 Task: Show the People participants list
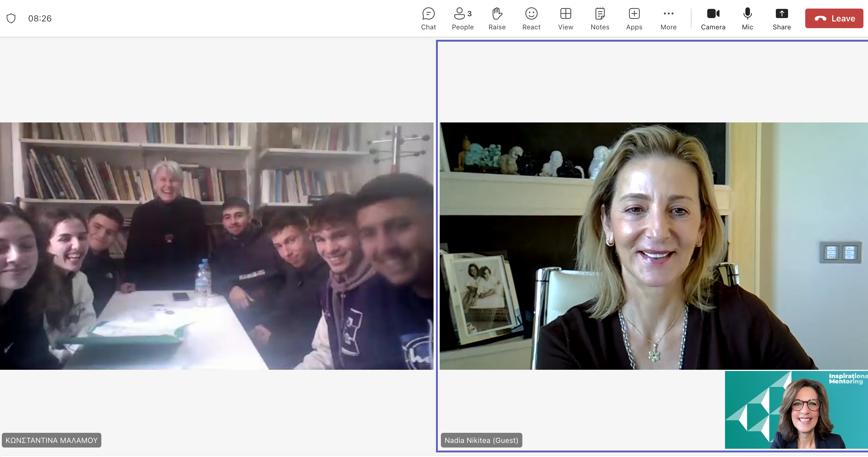coord(462,19)
